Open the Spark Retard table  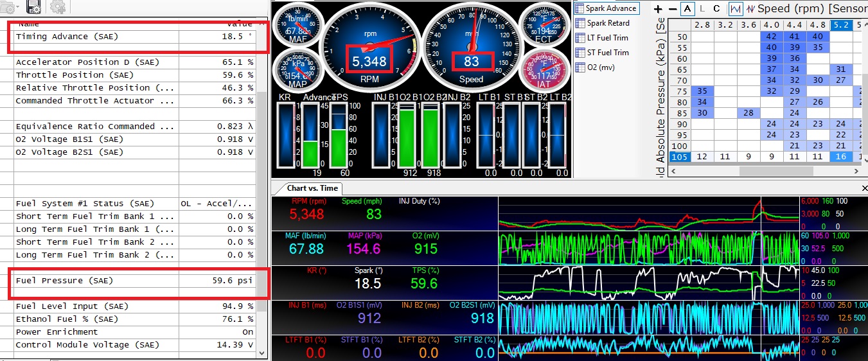607,23
